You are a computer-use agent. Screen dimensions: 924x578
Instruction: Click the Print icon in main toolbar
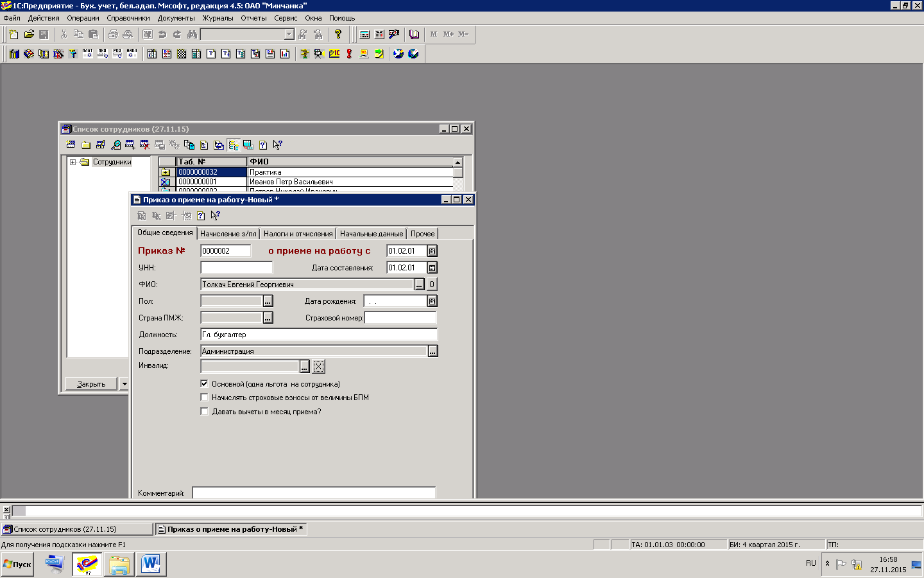[x=113, y=35]
